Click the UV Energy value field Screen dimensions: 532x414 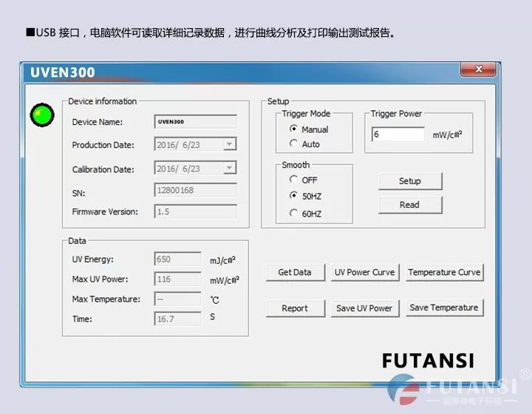[x=177, y=259]
